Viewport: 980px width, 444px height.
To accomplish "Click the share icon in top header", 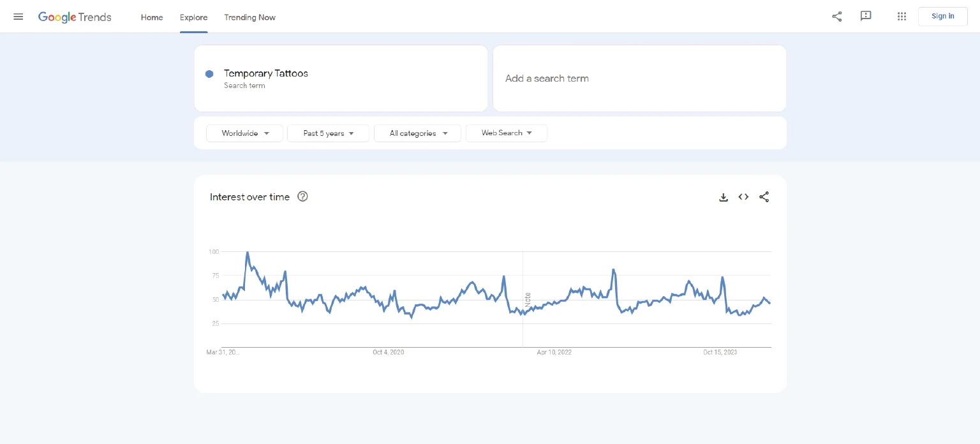I will click(x=836, y=17).
